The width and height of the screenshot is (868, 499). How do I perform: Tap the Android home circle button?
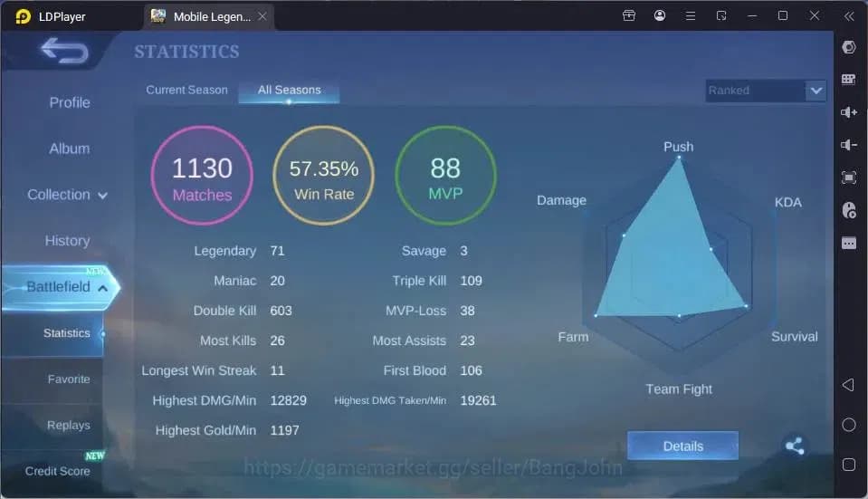point(849,425)
